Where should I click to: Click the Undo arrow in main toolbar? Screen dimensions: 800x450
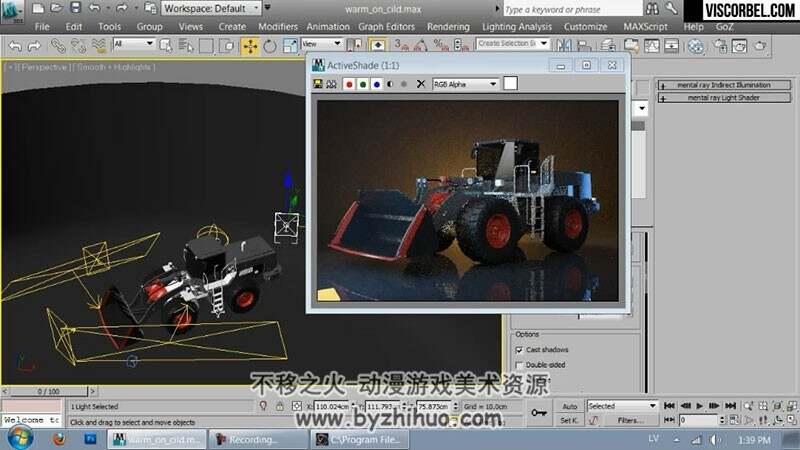pos(15,46)
